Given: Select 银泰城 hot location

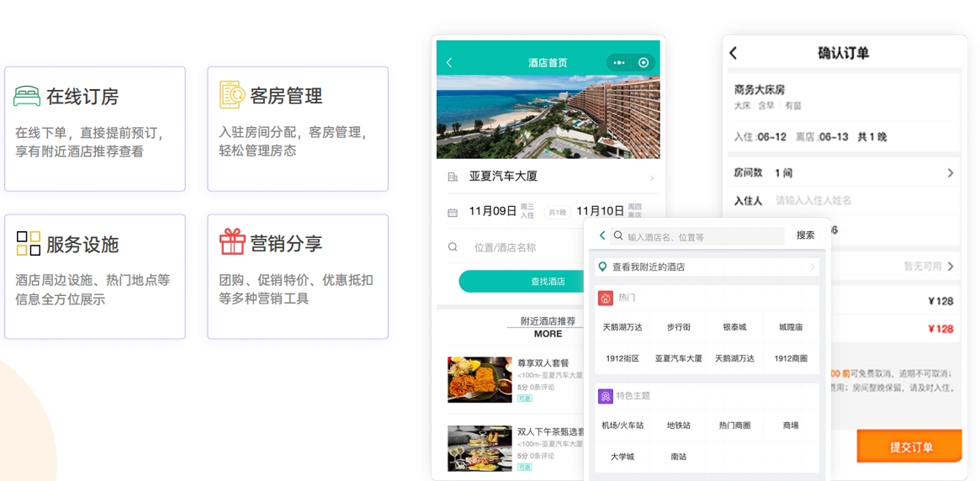Looking at the screenshot, I should coord(734,327).
